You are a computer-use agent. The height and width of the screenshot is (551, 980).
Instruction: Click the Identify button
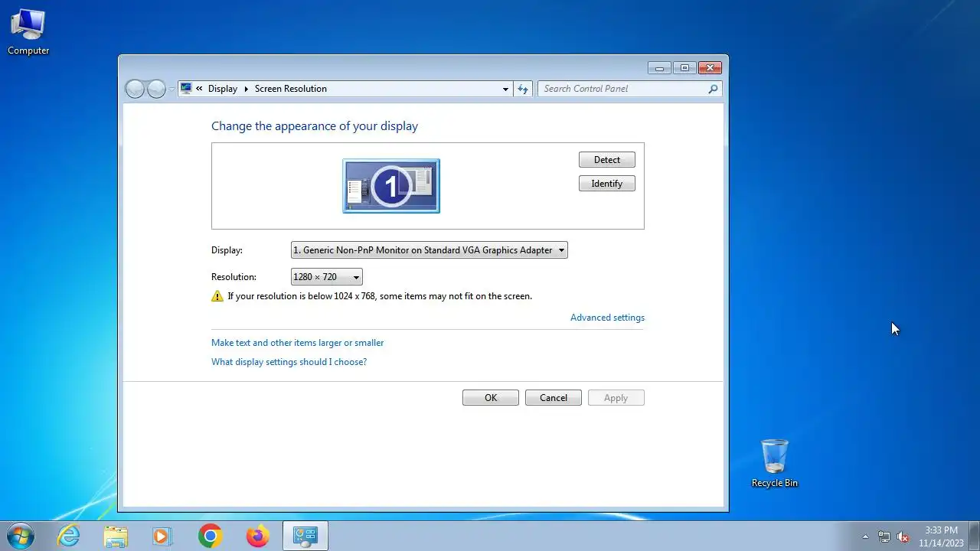click(607, 184)
